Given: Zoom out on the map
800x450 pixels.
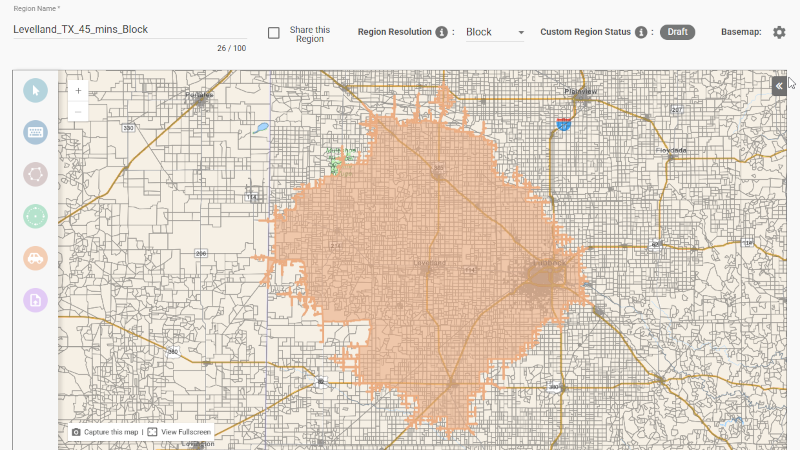Looking at the screenshot, I should click(x=78, y=110).
